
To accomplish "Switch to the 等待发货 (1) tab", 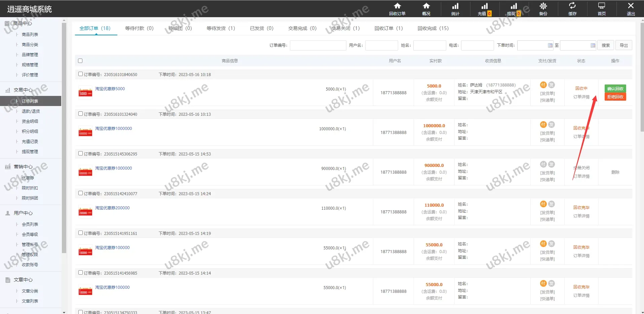I will tap(221, 28).
